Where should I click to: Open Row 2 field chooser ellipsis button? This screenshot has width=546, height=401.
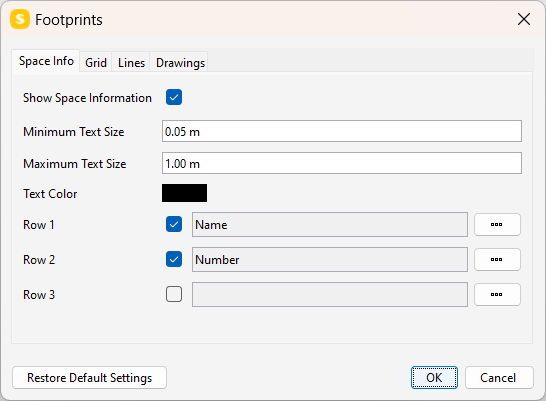[x=497, y=259]
